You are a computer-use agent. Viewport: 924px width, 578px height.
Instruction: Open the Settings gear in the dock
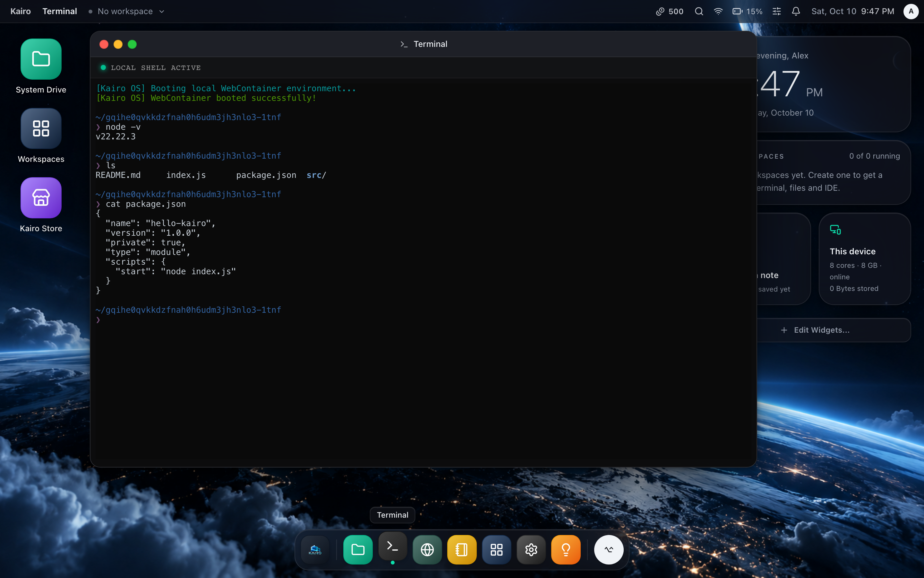click(x=531, y=550)
